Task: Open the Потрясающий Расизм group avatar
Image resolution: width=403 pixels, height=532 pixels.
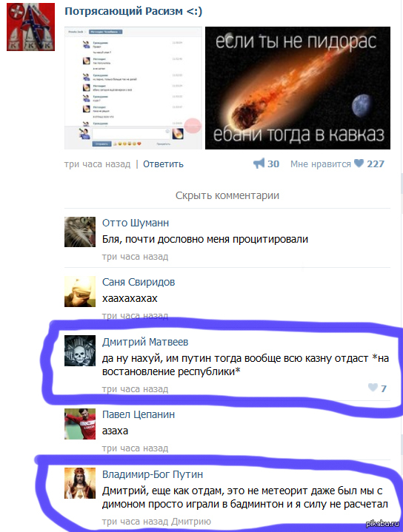Action: tap(31, 27)
